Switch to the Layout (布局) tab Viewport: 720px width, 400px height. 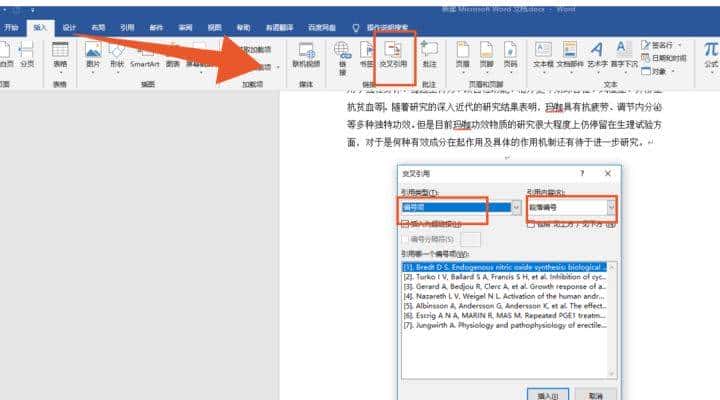pyautogui.click(x=98, y=28)
